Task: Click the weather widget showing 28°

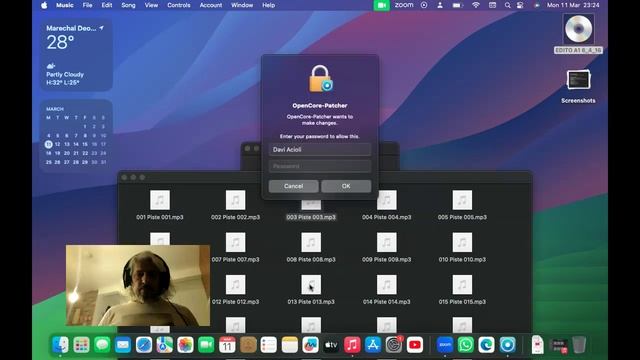Action: click(x=76, y=54)
